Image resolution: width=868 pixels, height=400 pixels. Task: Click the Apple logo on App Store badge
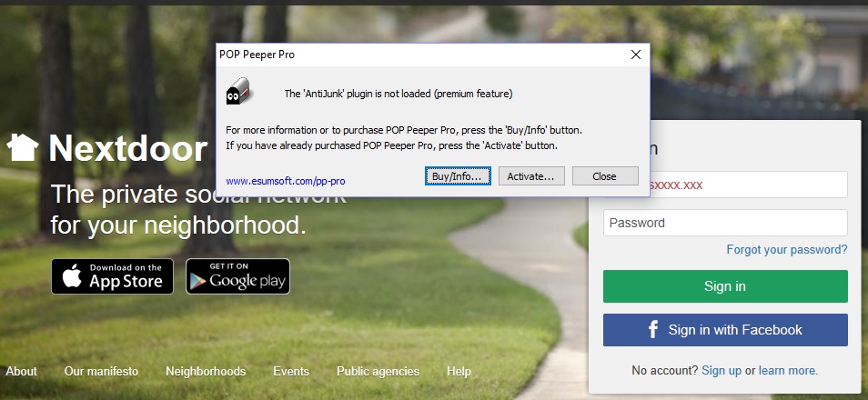71,276
